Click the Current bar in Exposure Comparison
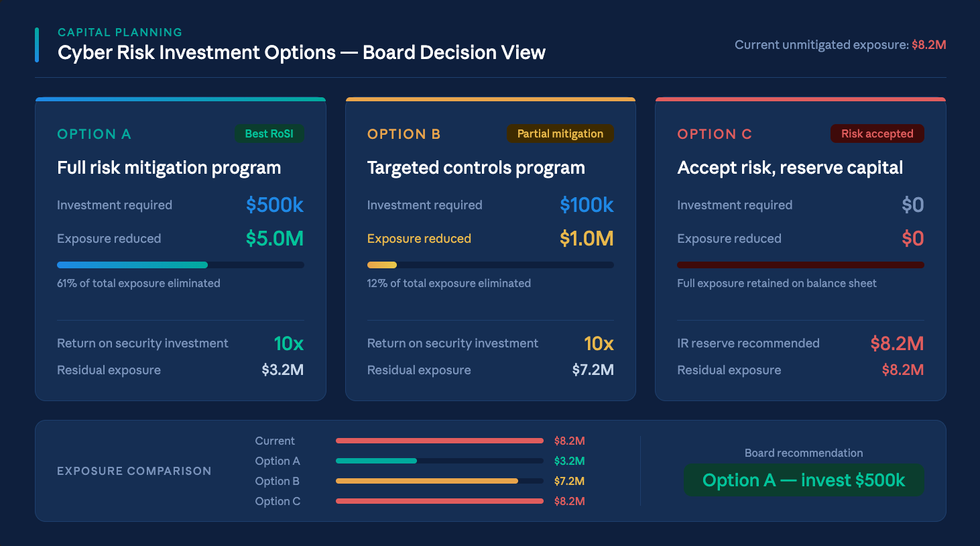The width and height of the screenshot is (980, 546). tap(439, 441)
